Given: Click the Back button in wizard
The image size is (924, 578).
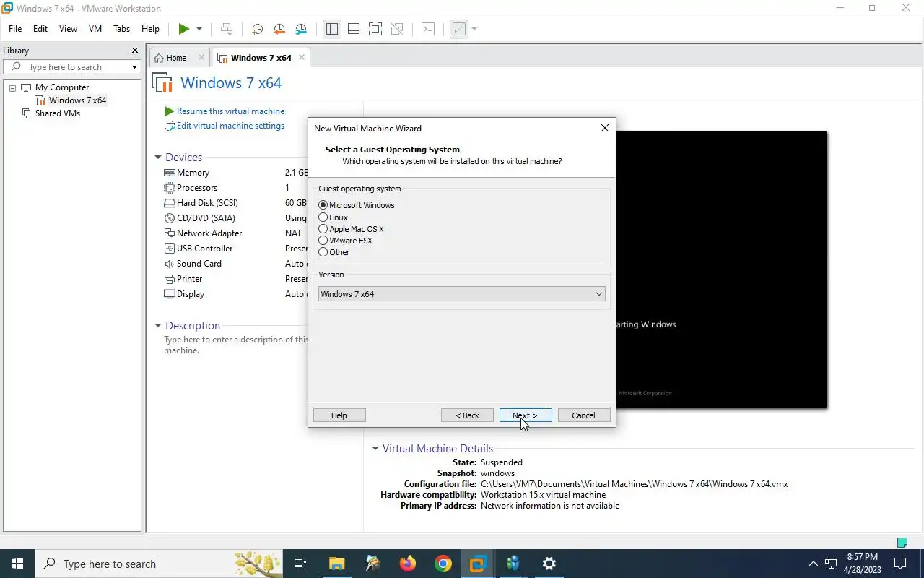Looking at the screenshot, I should coord(468,415).
